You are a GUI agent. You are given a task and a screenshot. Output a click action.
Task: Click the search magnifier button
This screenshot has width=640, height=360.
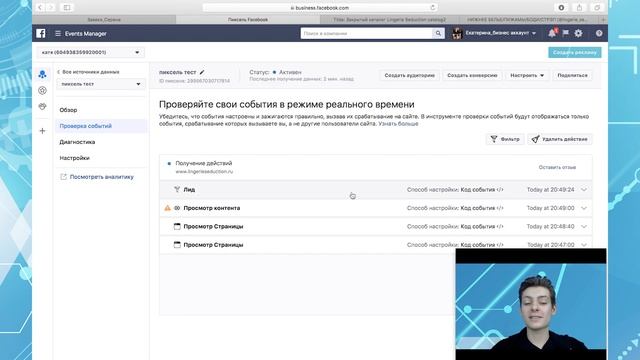tap(438, 33)
